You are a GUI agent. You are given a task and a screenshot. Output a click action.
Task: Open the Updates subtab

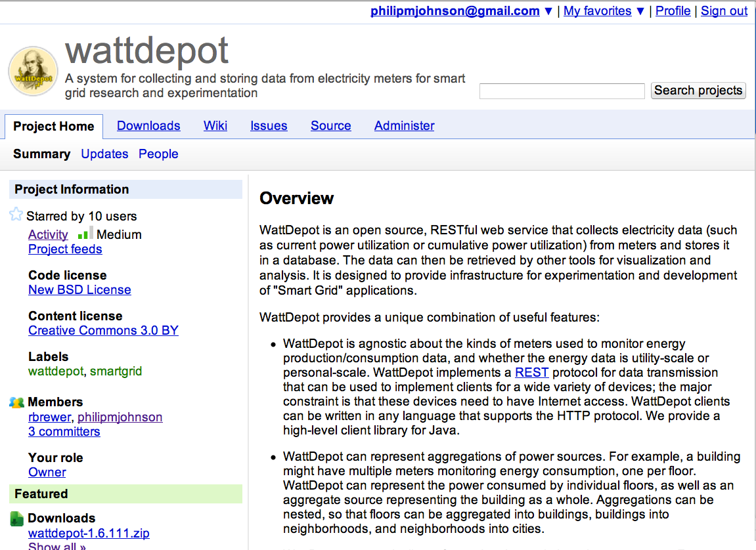pyautogui.click(x=104, y=154)
